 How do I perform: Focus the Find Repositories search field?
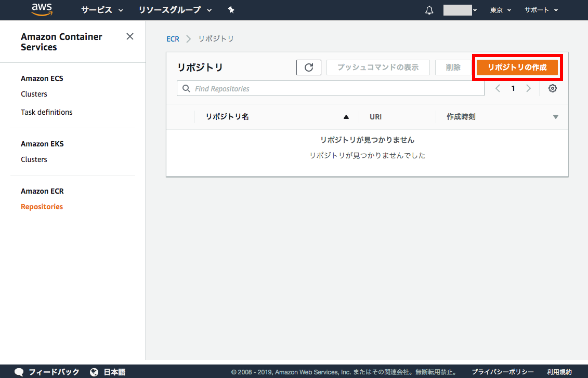point(330,88)
